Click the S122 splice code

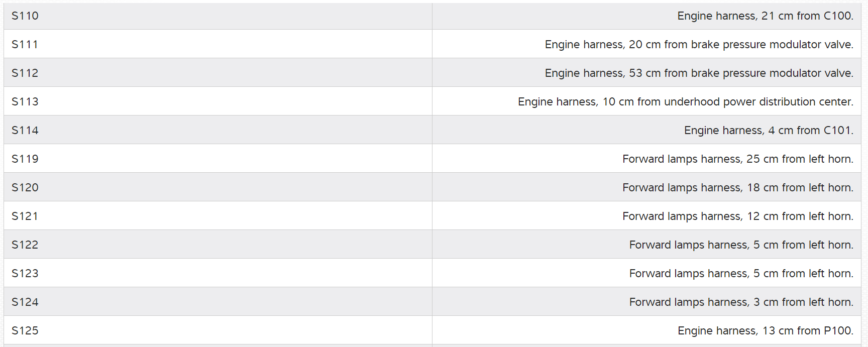[x=25, y=245]
